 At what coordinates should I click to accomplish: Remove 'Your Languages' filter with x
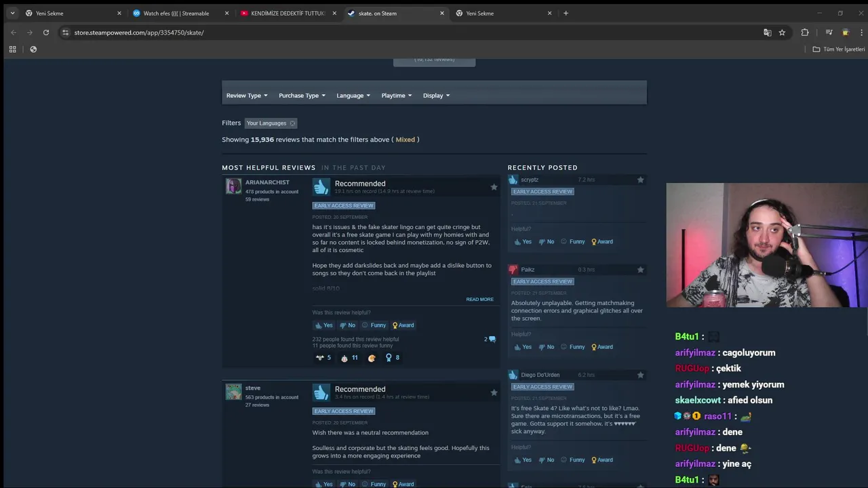(x=292, y=123)
